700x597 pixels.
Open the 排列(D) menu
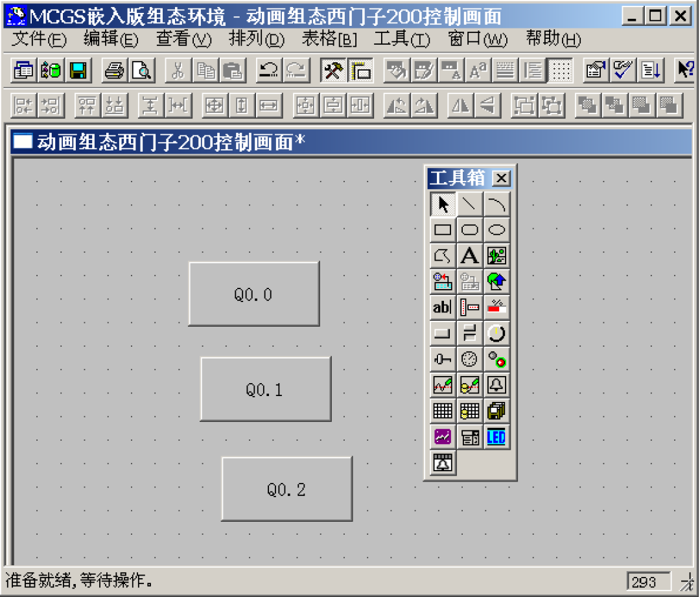(256, 39)
